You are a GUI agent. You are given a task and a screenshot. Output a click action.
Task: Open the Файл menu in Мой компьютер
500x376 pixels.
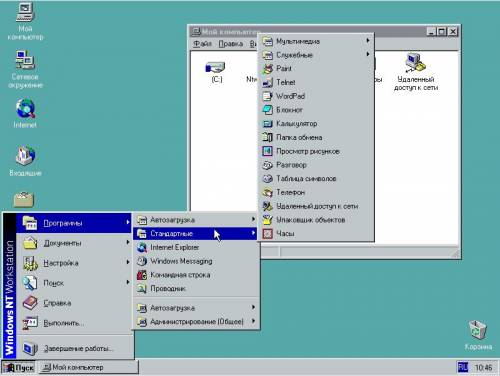point(203,44)
